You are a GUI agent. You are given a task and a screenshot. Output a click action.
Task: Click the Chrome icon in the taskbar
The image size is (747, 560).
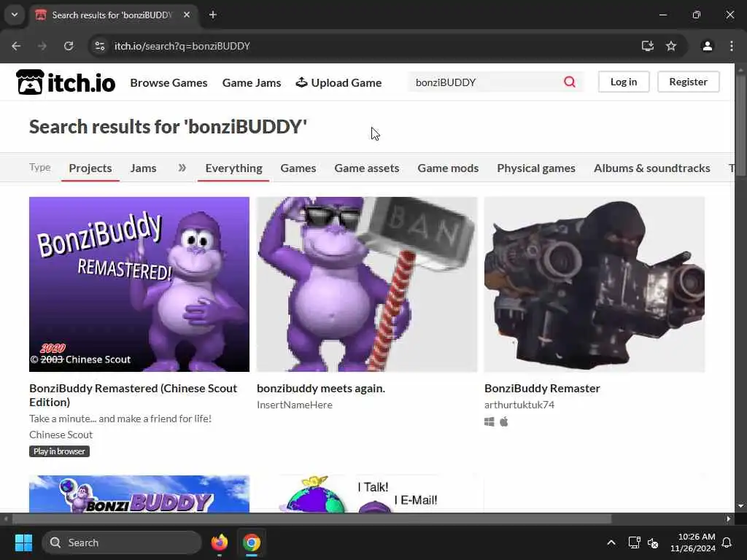252,542
